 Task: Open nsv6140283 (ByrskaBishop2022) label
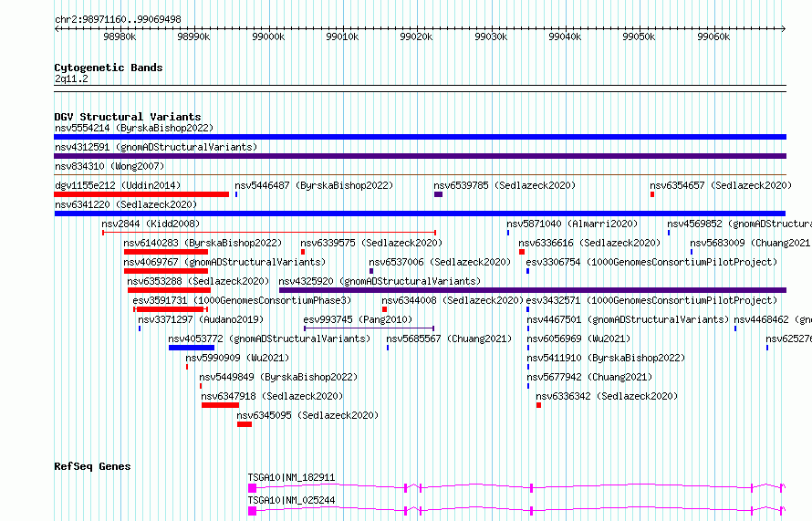(203, 243)
